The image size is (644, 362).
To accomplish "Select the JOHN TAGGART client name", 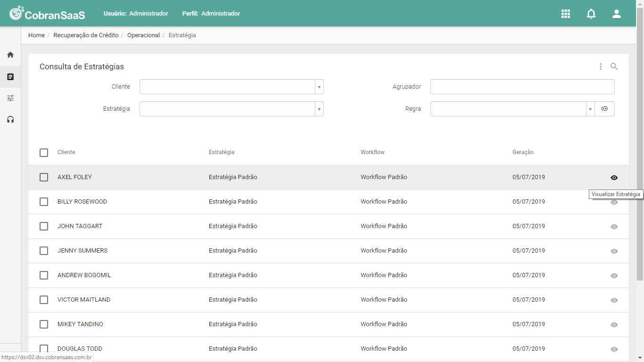I will [x=80, y=226].
